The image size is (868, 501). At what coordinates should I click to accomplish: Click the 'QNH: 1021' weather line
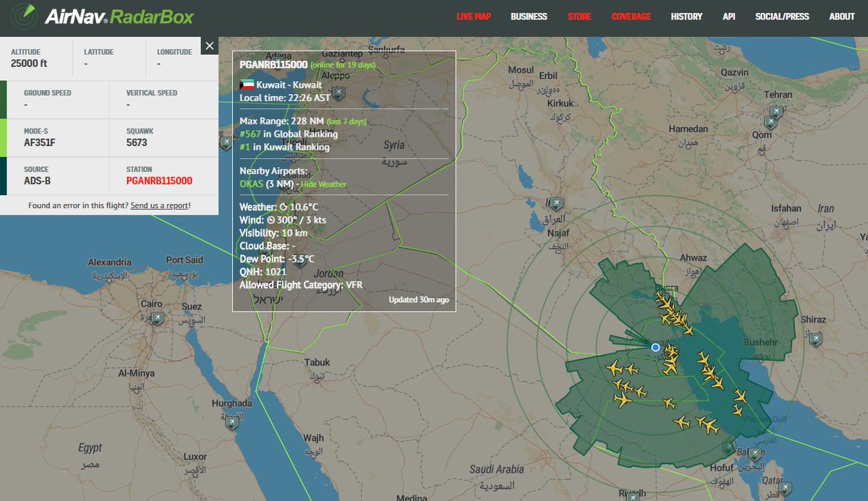[x=263, y=272]
